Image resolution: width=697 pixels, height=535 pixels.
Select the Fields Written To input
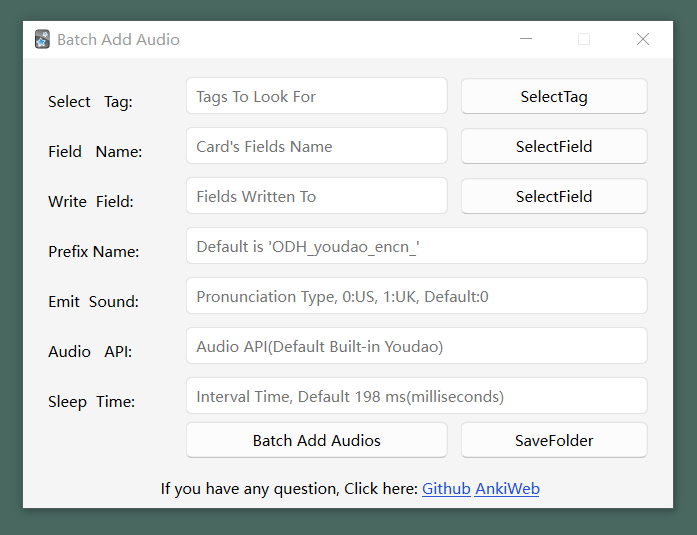coord(316,197)
